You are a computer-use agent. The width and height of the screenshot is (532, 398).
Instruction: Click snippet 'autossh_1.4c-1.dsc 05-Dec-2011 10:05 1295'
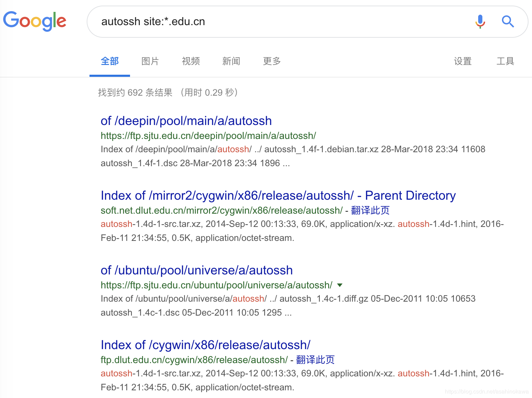coord(191,312)
